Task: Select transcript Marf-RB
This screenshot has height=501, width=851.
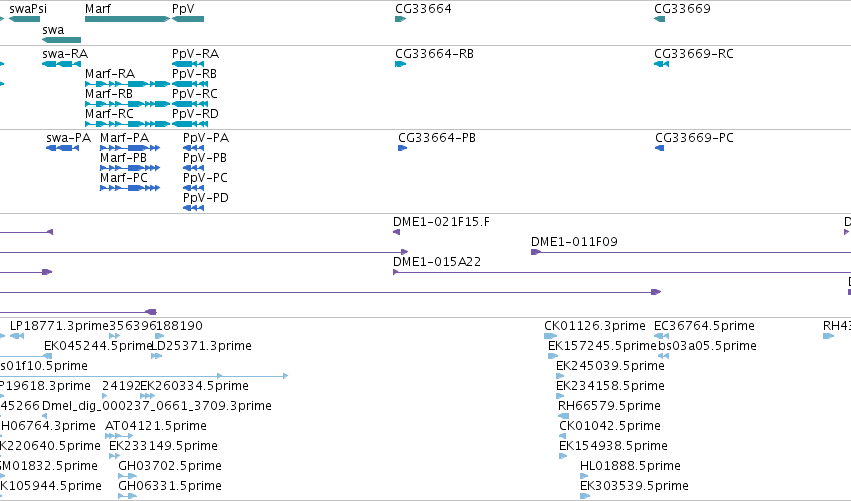Action: click(x=128, y=104)
